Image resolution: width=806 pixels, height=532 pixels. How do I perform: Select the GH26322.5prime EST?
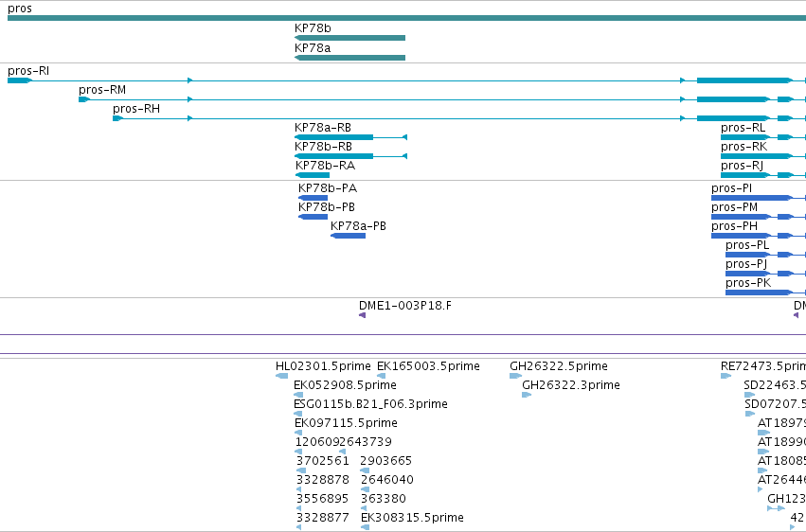tap(515, 376)
